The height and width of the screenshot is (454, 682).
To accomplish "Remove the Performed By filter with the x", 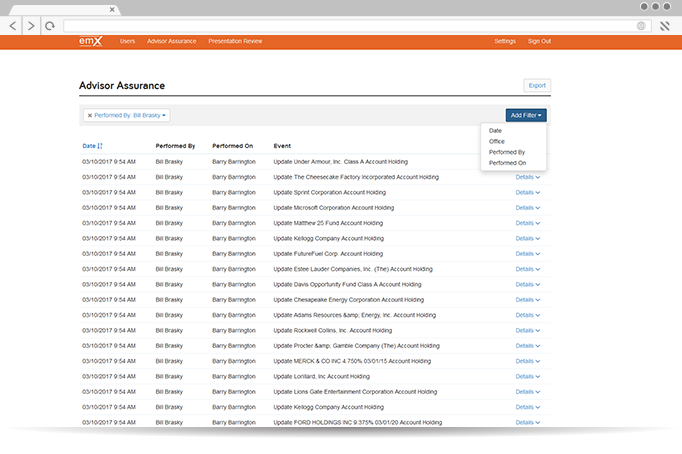I will 90,116.
